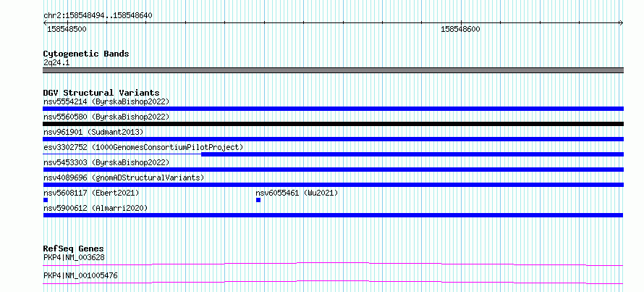Click the blue bar for nsv5554214
The height and width of the screenshot is (292, 644).
[333, 109]
